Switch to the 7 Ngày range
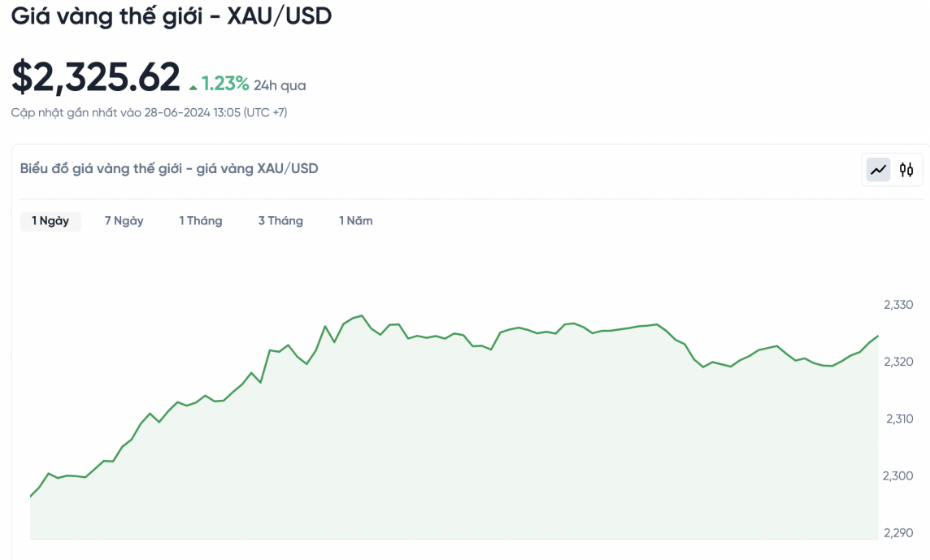Viewport: 930px width, 560px height. pyautogui.click(x=124, y=221)
